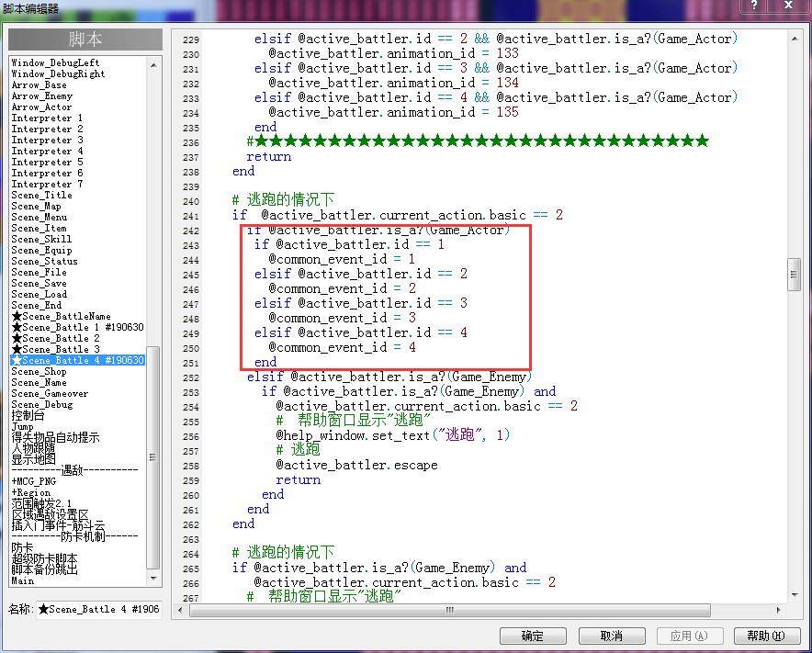Open help with the 帮助(H) button

click(767, 636)
